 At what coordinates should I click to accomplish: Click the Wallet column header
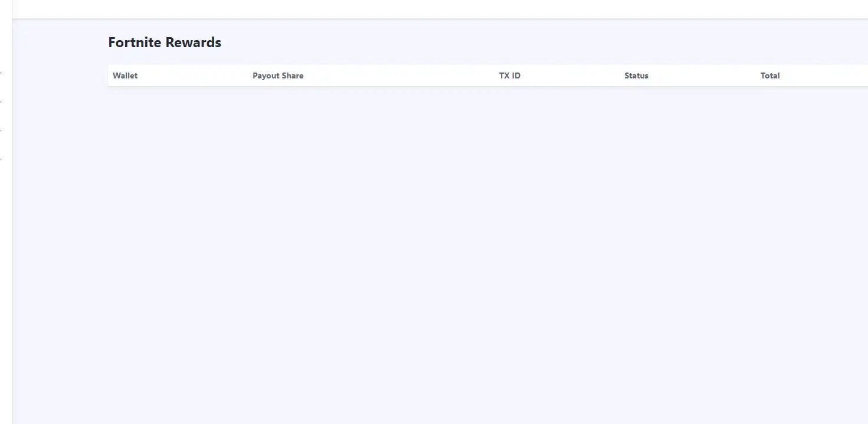click(125, 75)
